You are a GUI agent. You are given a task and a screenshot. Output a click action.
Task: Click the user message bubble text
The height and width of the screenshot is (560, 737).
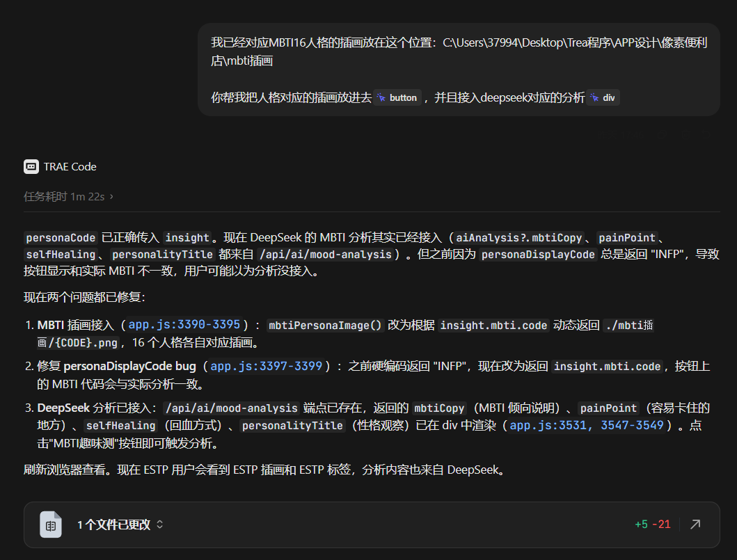point(459,70)
